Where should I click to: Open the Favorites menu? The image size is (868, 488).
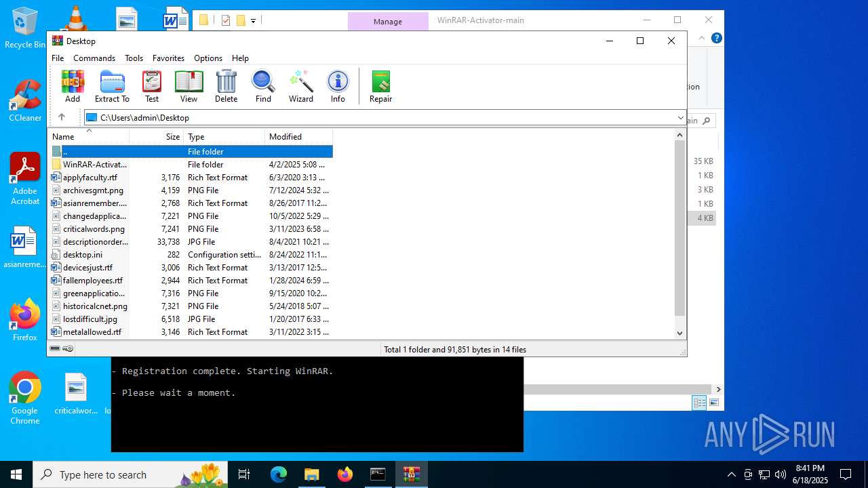point(168,58)
